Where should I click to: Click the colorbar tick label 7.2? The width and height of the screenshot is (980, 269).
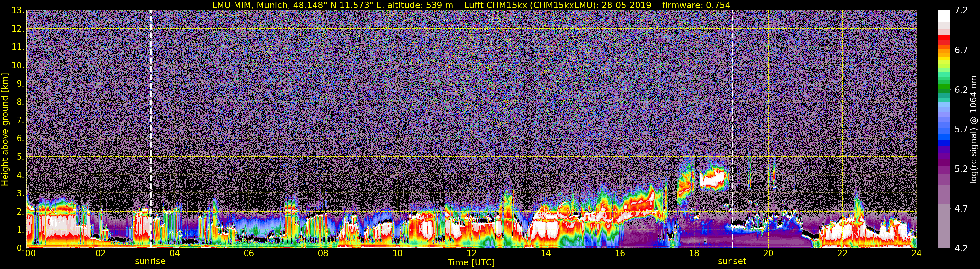[961, 11]
